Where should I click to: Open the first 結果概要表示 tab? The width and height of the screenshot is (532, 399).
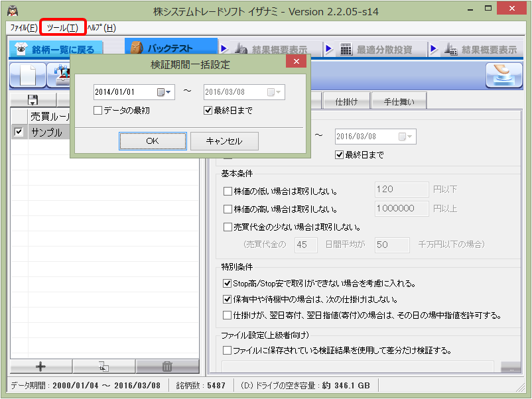[271, 49]
